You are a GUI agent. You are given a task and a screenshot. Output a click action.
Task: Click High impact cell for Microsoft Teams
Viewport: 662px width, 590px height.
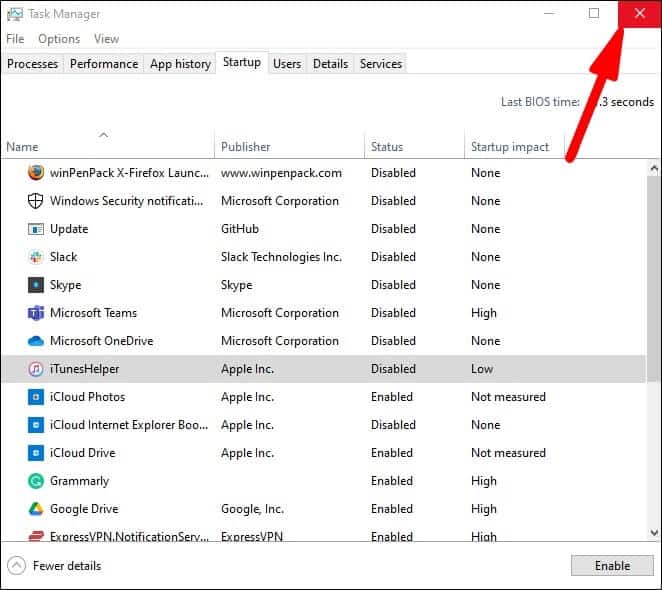click(x=484, y=313)
